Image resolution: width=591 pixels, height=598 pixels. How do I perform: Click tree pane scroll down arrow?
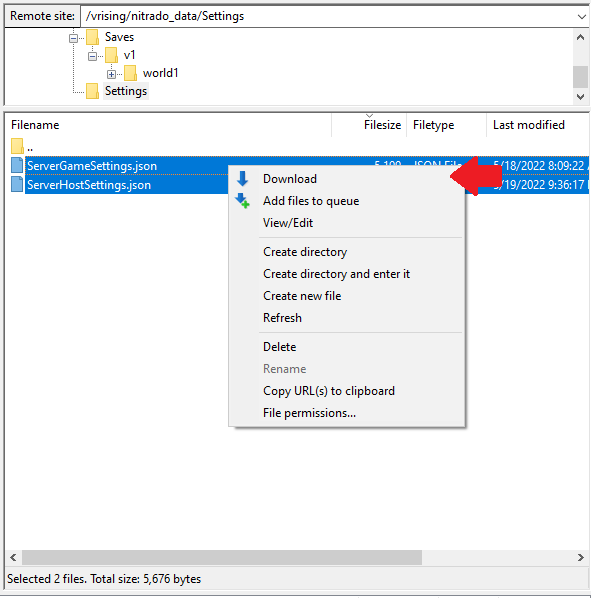tap(580, 96)
